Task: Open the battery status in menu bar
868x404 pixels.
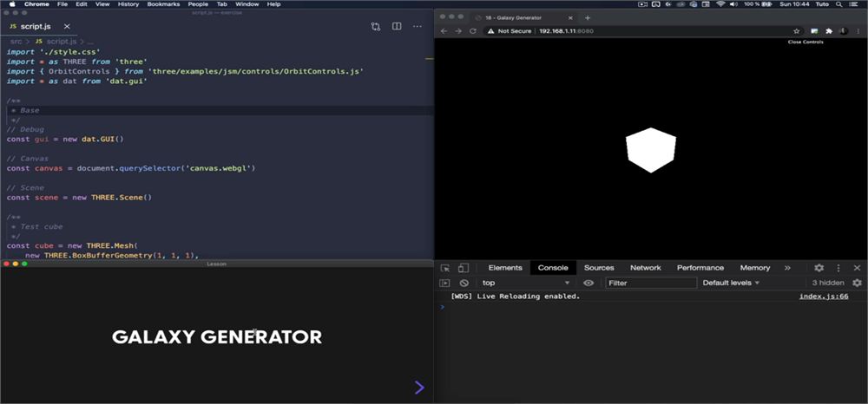Action: 759,3
